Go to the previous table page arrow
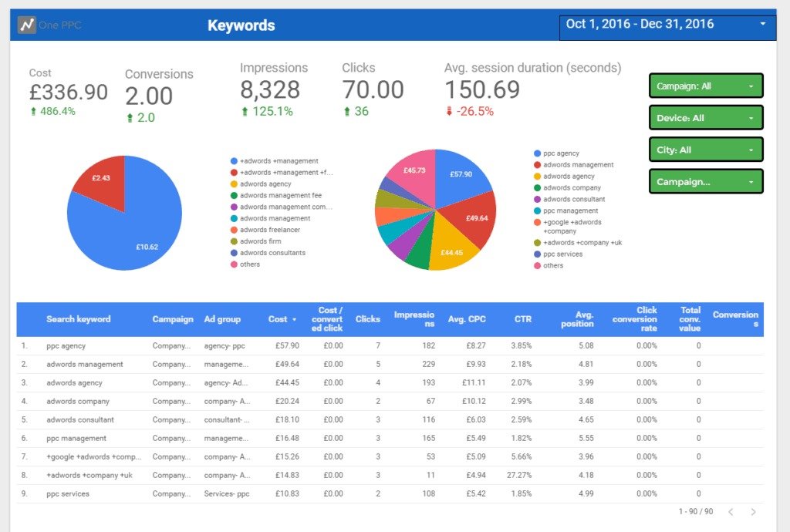 click(x=731, y=512)
